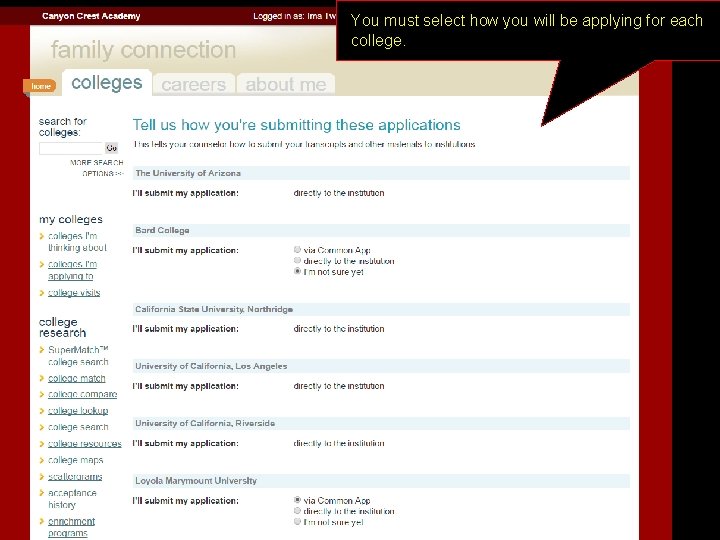Image resolution: width=720 pixels, height=540 pixels.
Task: Click the arrow icon beside college search
Action: (42, 428)
